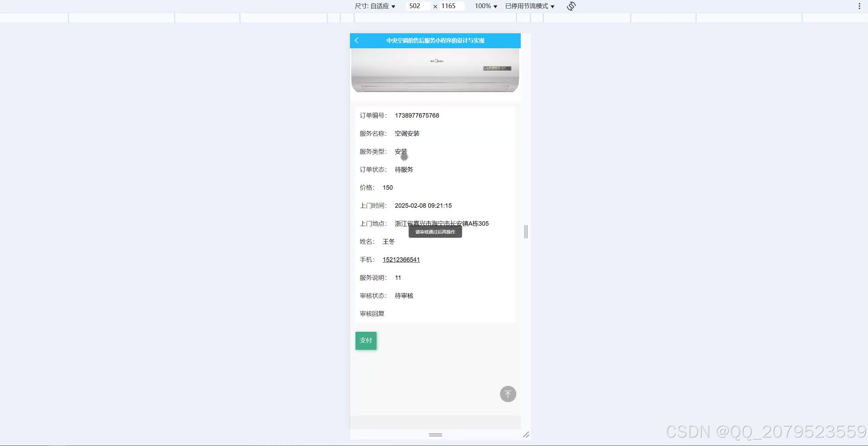Viewport: 868px width, 446px height.
Task: Click the 请审核通过后再操作 toast message
Action: coord(435,231)
